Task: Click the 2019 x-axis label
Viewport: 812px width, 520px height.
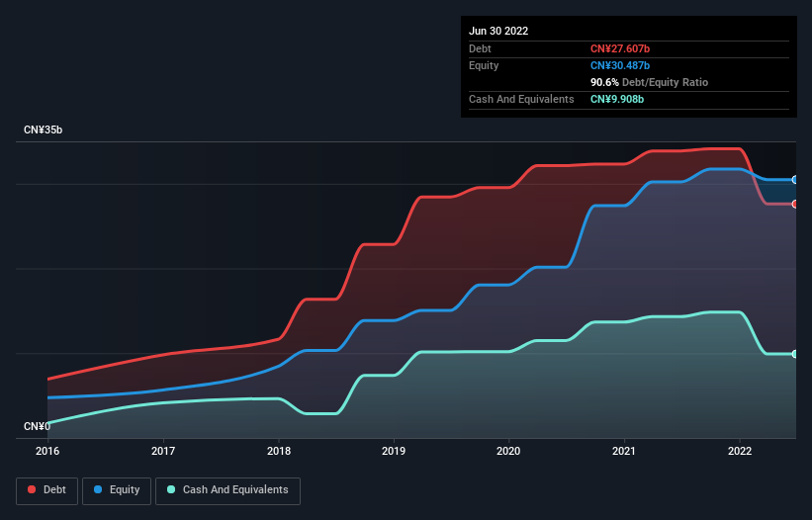Action: coord(394,451)
